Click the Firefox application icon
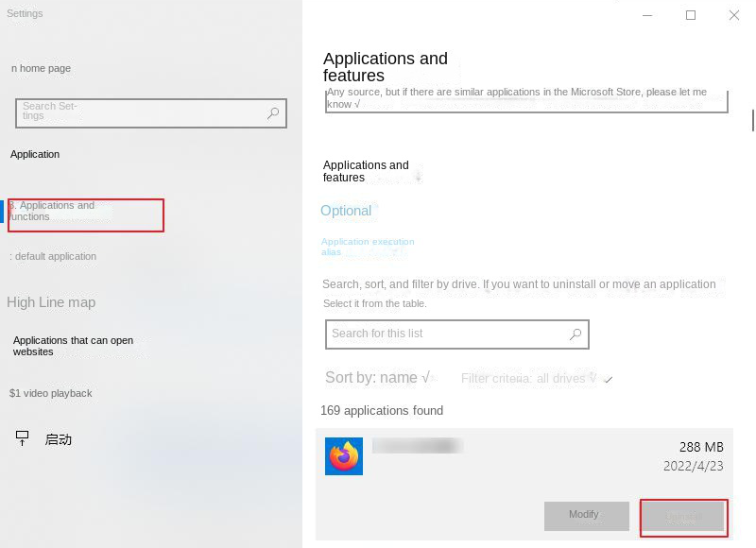The image size is (756, 548). click(x=344, y=456)
